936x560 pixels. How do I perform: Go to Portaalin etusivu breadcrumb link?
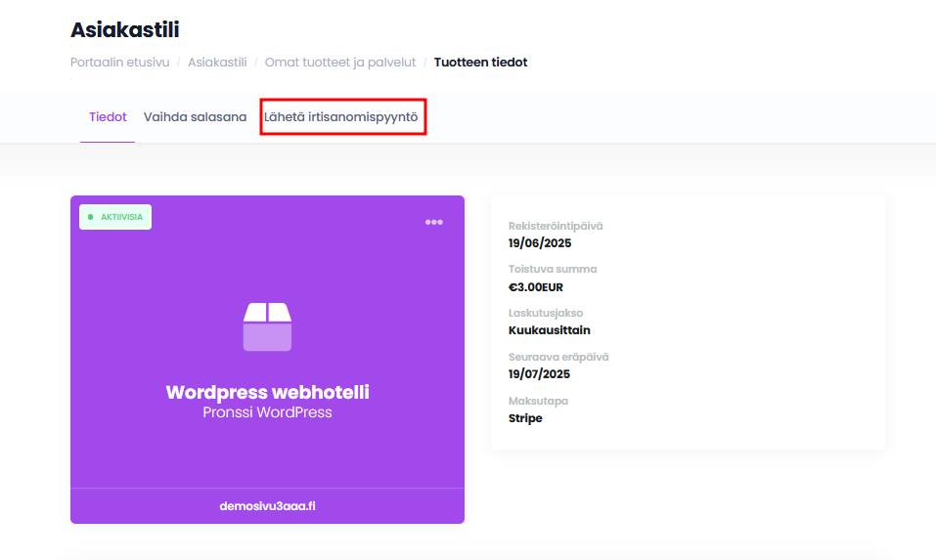click(119, 63)
